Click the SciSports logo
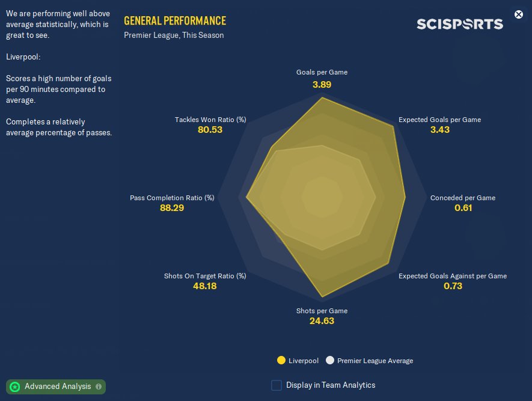 460,24
